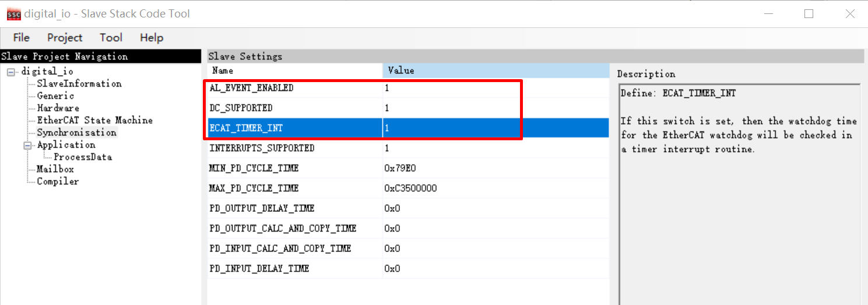Viewport: 868px width, 305px height.
Task: Select Hardware in navigation tree
Action: click(58, 108)
